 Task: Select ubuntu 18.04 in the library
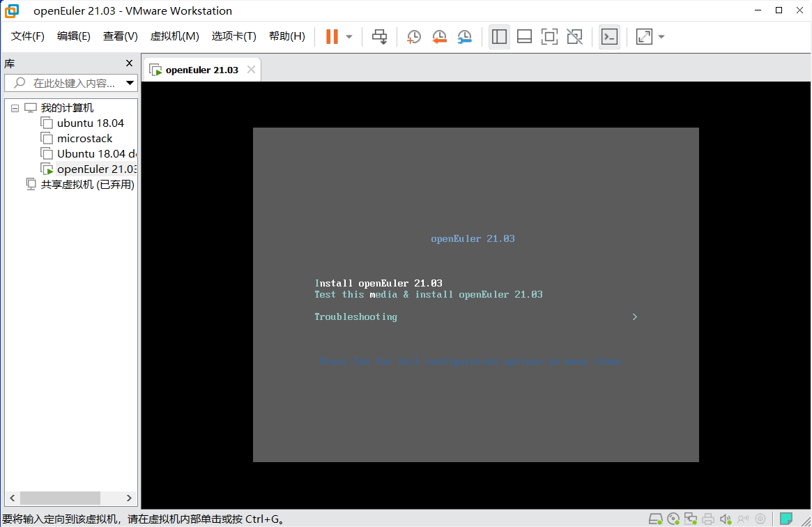(91, 123)
